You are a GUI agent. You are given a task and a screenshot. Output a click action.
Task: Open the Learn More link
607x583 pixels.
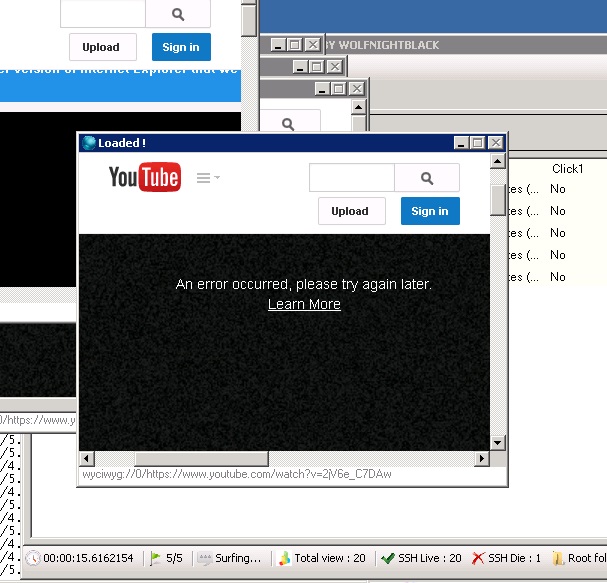click(x=304, y=304)
